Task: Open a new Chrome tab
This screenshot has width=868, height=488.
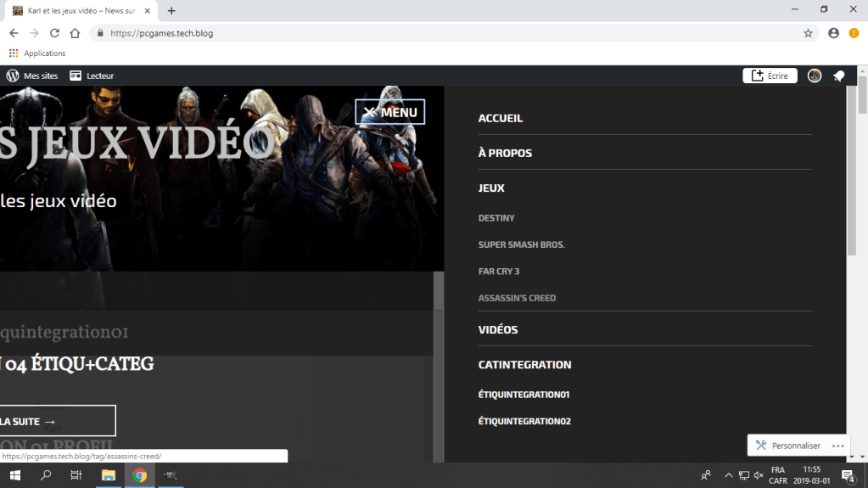Action: pos(171,11)
